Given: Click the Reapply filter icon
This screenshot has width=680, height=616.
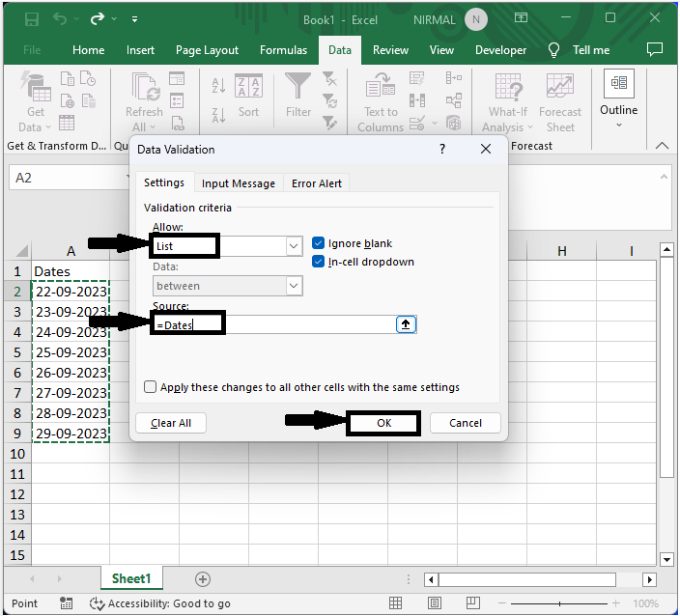Looking at the screenshot, I should [x=329, y=101].
